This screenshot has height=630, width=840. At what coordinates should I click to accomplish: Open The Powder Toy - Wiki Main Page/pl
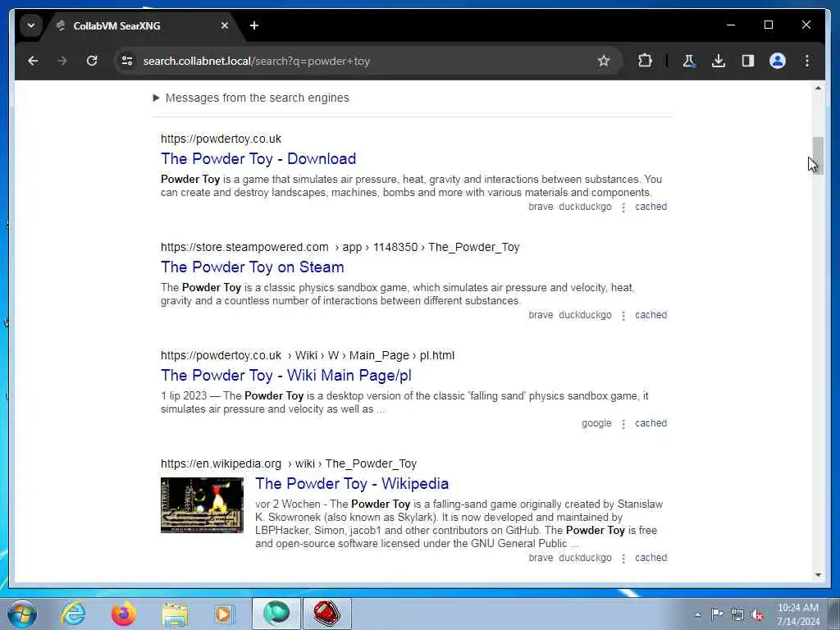[x=286, y=376]
